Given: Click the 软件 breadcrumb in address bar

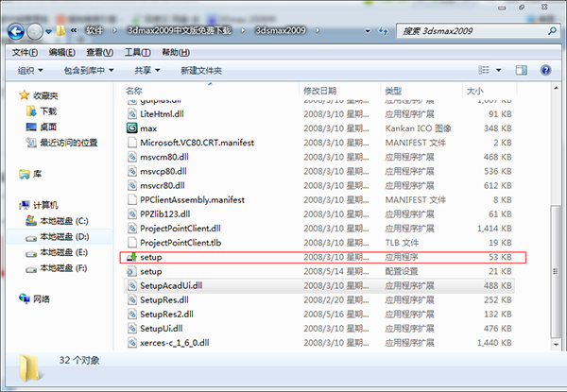Looking at the screenshot, I should 94,31.
